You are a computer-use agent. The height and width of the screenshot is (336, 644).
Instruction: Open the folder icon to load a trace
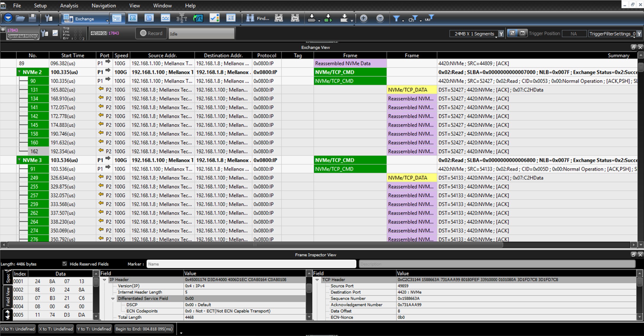point(20,18)
